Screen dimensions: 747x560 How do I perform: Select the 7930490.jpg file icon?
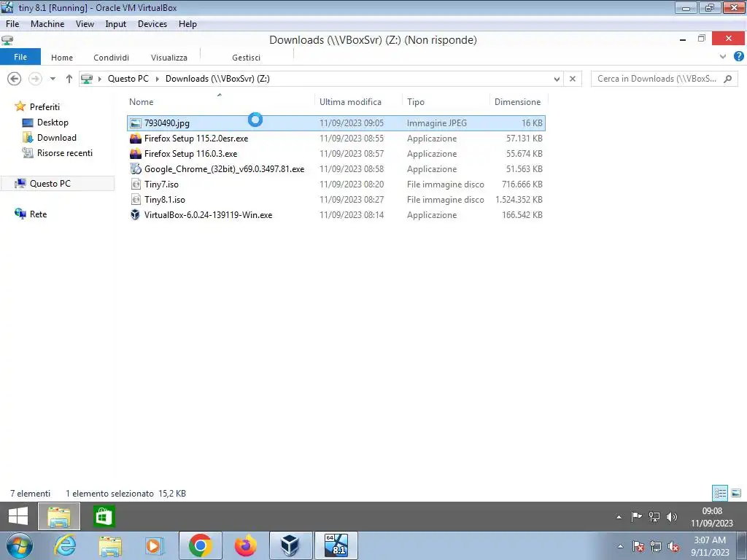pyautogui.click(x=136, y=123)
